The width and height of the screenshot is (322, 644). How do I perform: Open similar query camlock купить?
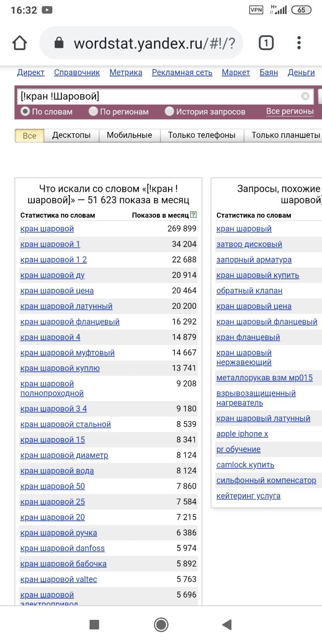pos(245,465)
